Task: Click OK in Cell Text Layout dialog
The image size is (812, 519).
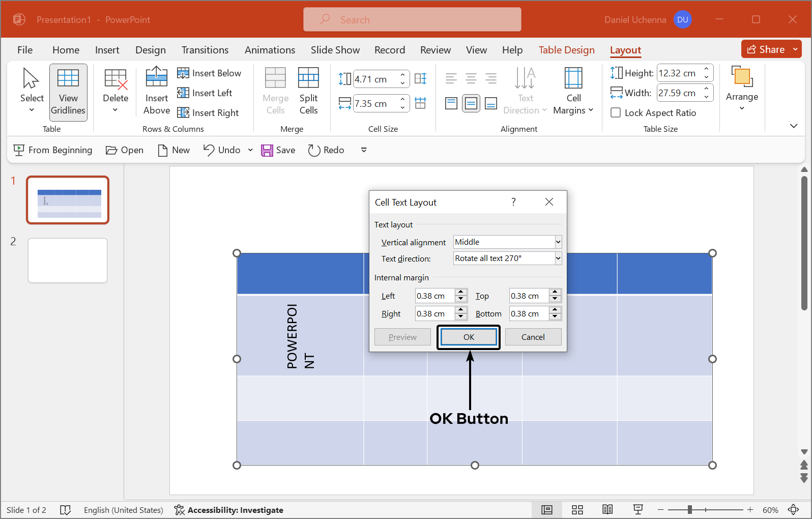Action: pyautogui.click(x=469, y=337)
